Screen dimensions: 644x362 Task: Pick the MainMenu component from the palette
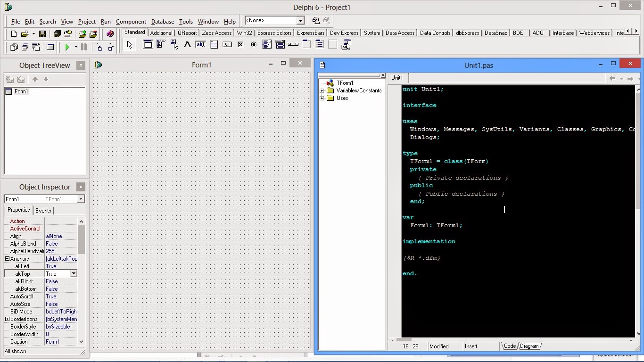coord(161,45)
